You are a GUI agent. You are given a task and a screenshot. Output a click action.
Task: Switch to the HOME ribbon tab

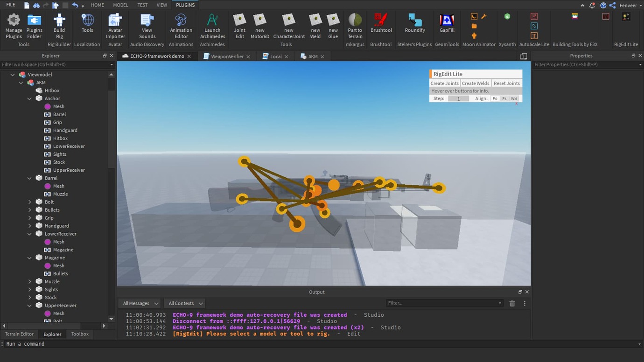[98, 5]
